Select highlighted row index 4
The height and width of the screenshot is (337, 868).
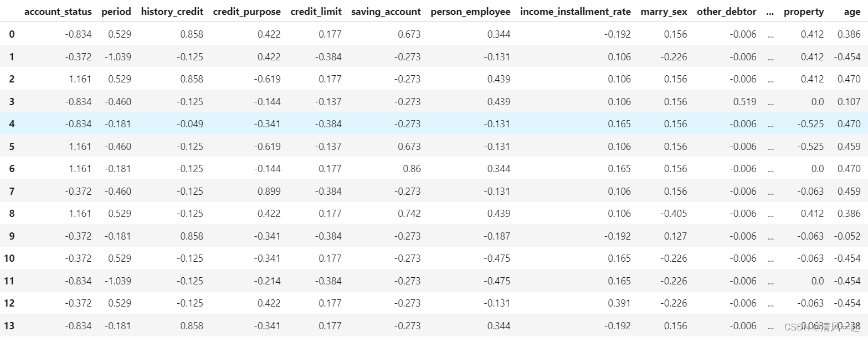tap(12, 124)
